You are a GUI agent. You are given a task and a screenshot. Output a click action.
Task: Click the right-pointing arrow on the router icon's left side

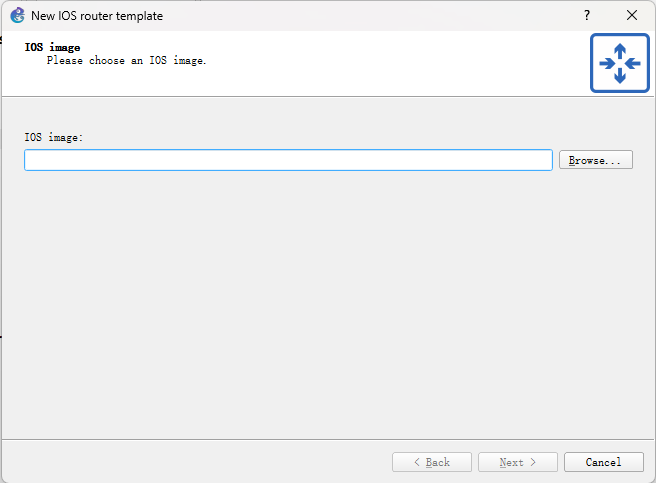(x=606, y=63)
